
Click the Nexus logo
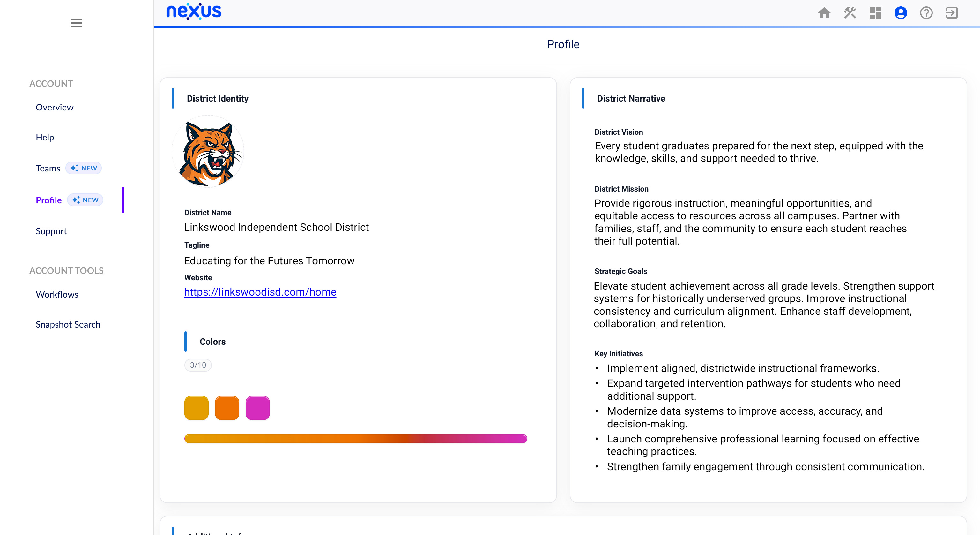point(194,11)
